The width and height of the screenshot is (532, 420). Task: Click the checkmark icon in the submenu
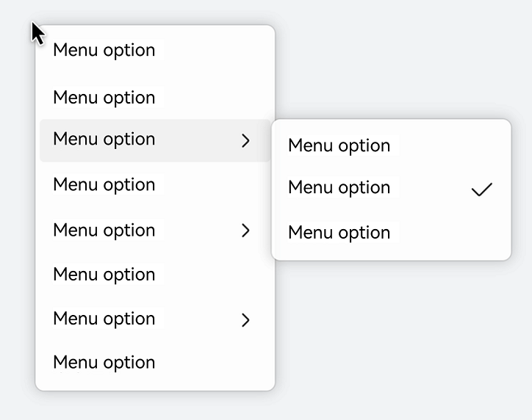point(482,189)
